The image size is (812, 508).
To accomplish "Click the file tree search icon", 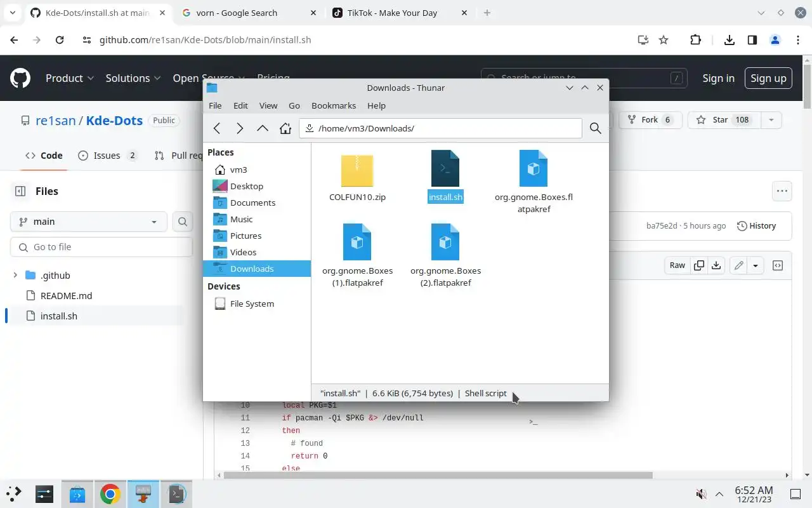I will click(x=183, y=222).
